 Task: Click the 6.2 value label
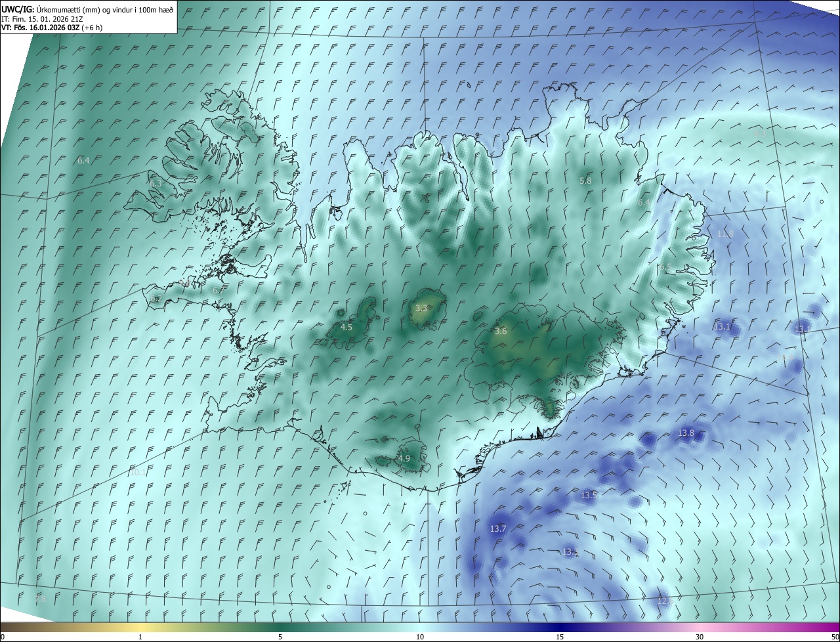[x=156, y=299]
